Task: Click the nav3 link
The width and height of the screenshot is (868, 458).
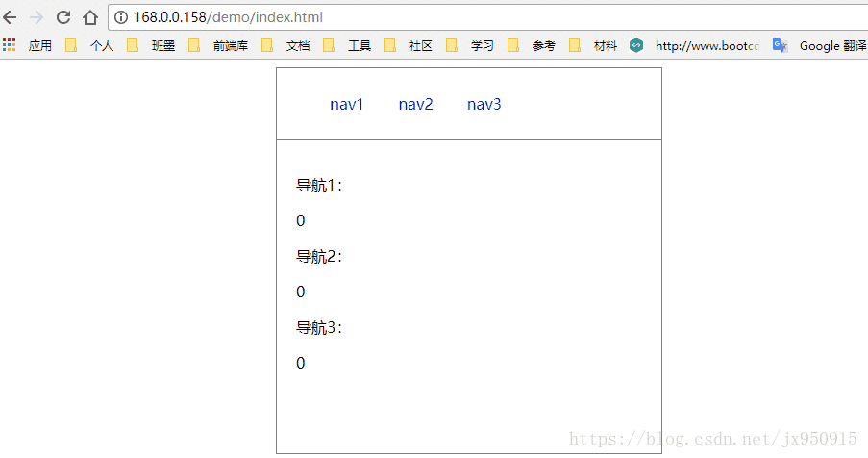Action: pyautogui.click(x=484, y=104)
